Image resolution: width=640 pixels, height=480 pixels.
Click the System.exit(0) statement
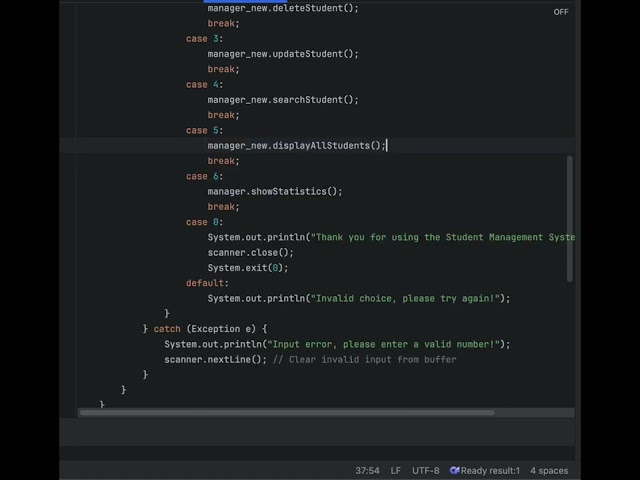click(248, 268)
